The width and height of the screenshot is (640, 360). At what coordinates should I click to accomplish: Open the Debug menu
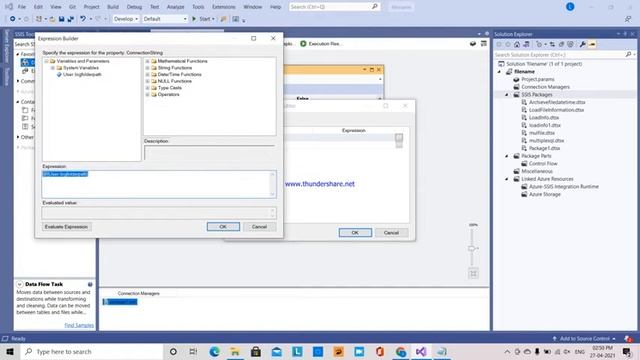(134, 7)
